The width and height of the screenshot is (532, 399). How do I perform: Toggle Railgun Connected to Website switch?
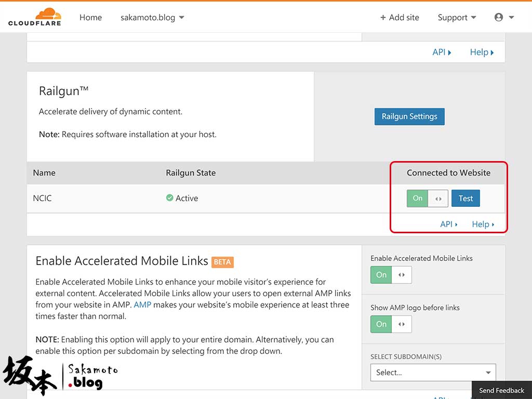pyautogui.click(x=427, y=198)
